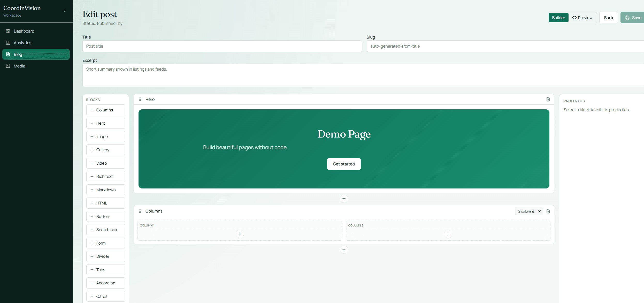Image resolution: width=644 pixels, height=303 pixels.
Task: Save the post
Action: point(633,18)
